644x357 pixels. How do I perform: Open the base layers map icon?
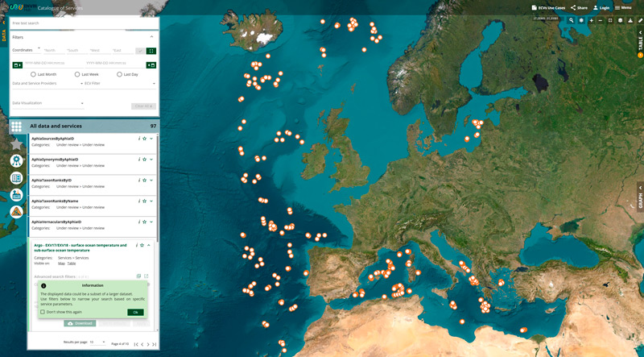[620, 20]
